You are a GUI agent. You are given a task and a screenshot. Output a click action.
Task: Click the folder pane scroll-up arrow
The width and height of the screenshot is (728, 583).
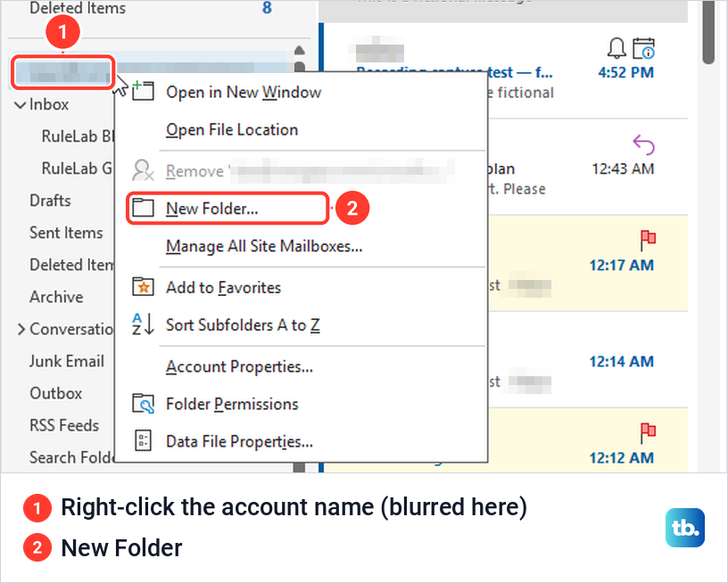coord(300,50)
